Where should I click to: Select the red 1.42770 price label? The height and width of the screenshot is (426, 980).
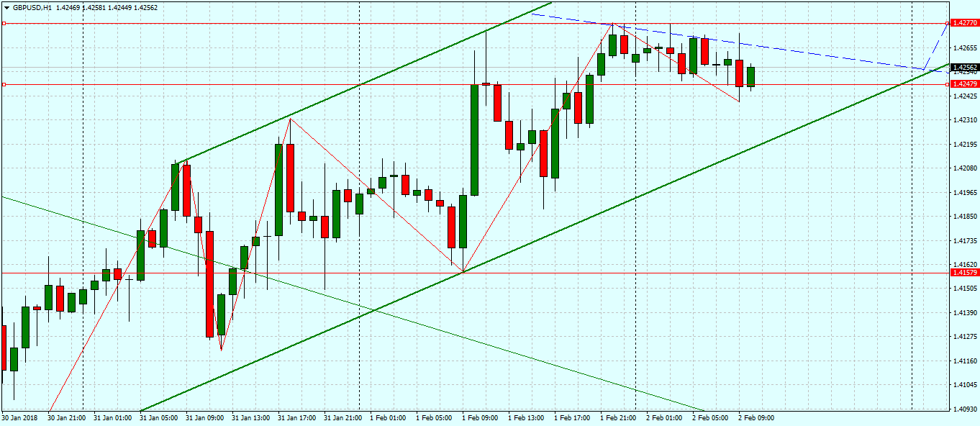964,23
